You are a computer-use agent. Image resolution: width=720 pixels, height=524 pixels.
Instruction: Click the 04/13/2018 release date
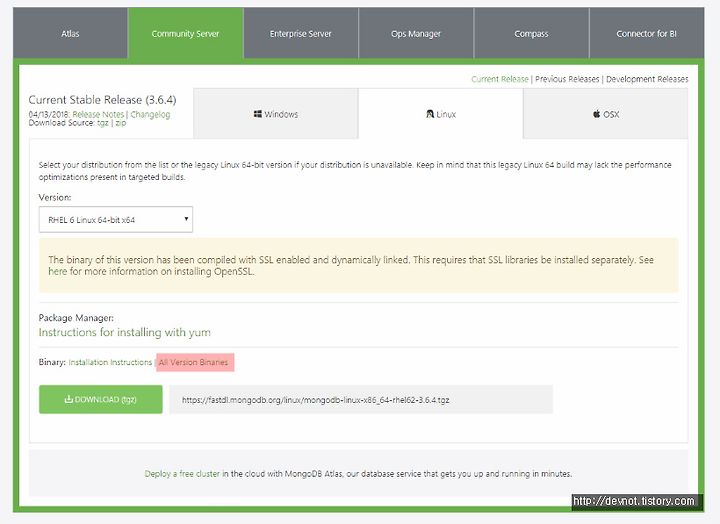(49, 114)
